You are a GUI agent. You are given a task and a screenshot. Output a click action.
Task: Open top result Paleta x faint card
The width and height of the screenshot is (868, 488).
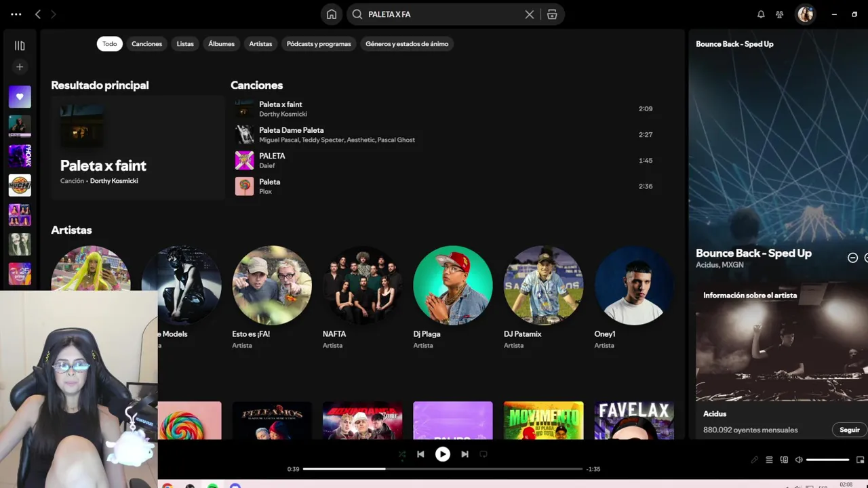click(x=138, y=147)
